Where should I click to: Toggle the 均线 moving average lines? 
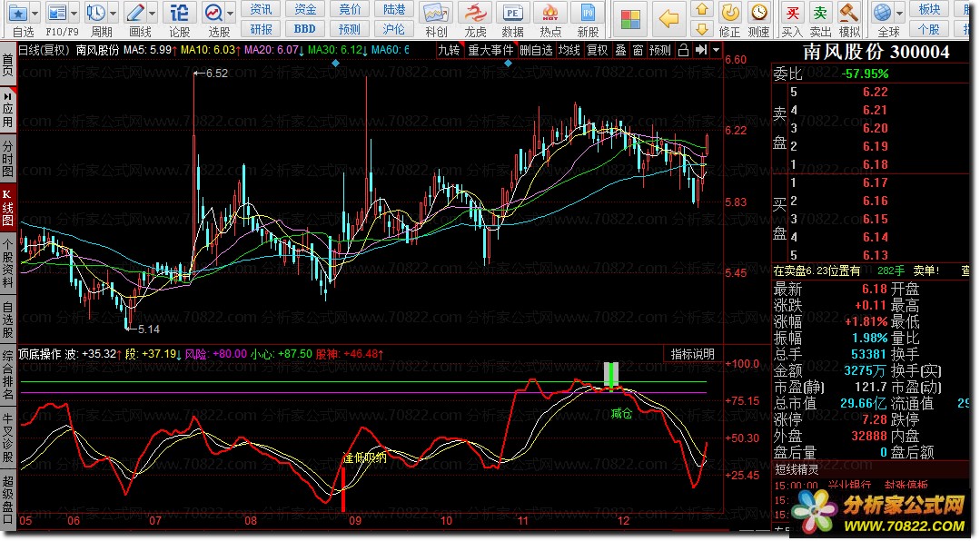[x=569, y=51]
